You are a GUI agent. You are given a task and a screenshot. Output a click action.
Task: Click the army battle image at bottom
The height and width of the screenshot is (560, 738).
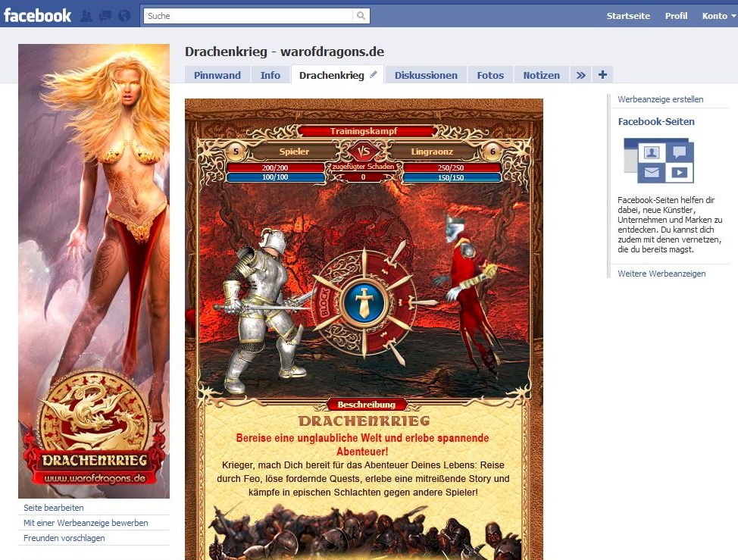click(364, 533)
